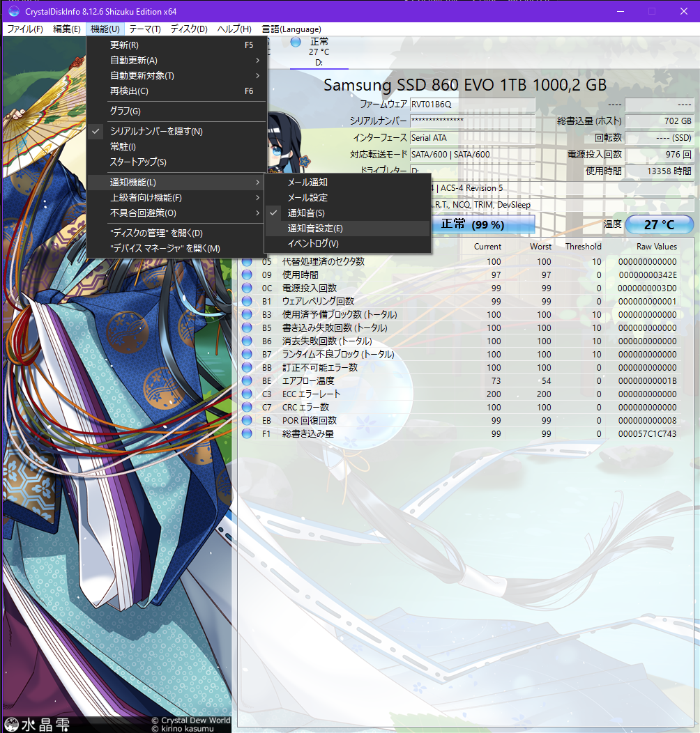Click the Threshold column header

pos(583,247)
